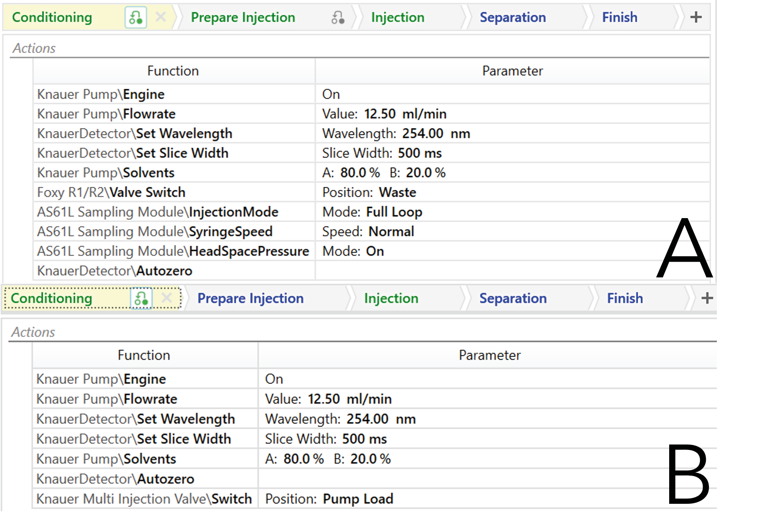Click the plus icon in top tab bar
Viewport: 765px width, 532px height.
(696, 17)
